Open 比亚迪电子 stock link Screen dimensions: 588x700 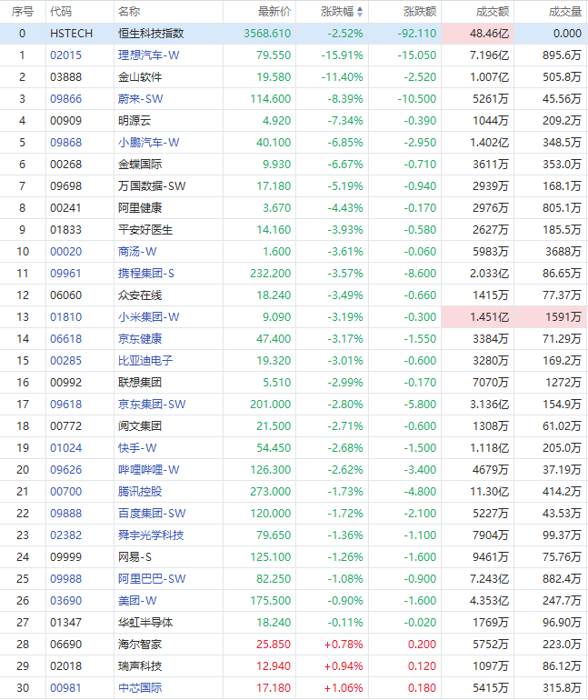pyautogui.click(x=145, y=361)
